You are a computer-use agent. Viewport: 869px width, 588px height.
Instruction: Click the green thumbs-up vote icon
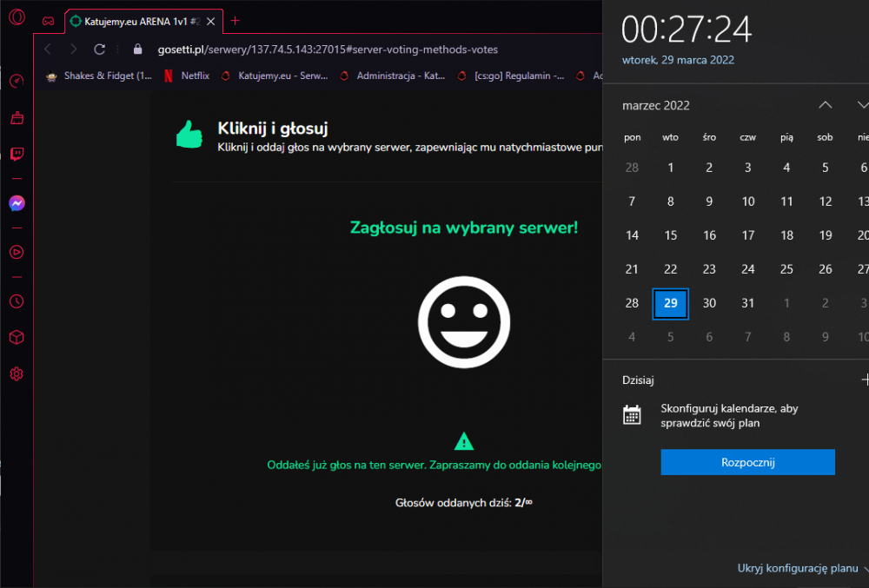click(189, 135)
